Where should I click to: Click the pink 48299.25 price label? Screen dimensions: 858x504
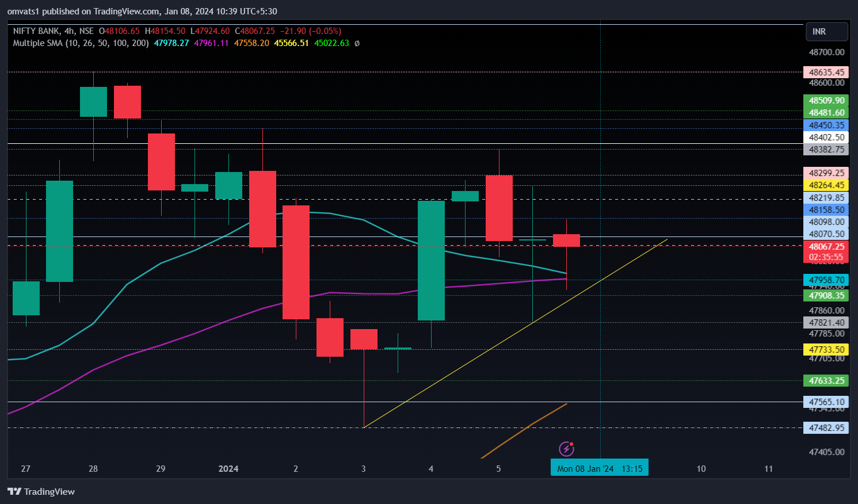click(x=826, y=173)
